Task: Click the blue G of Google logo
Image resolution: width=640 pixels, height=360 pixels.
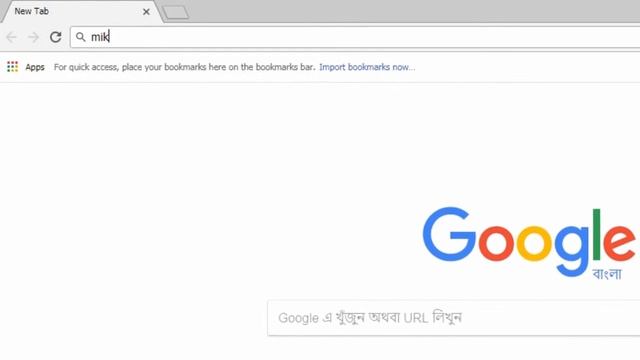Action: [449, 234]
